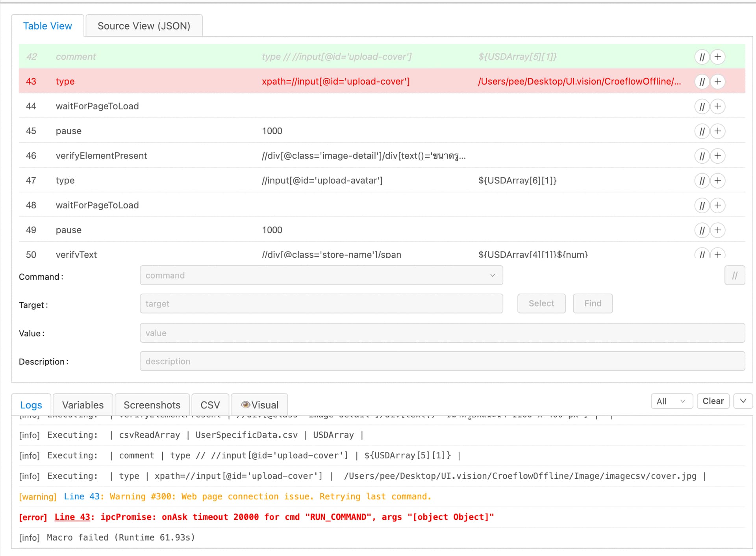Add a command below the comment on row 42
Image resolution: width=756 pixels, height=556 pixels.
click(717, 57)
